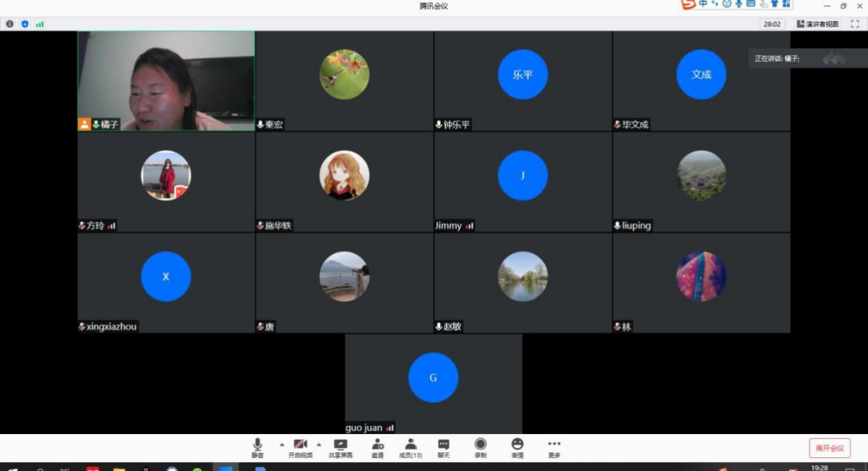Screen dimensions: 868x471
Task: Turn on the camera (开启视频)
Action: tap(301, 446)
